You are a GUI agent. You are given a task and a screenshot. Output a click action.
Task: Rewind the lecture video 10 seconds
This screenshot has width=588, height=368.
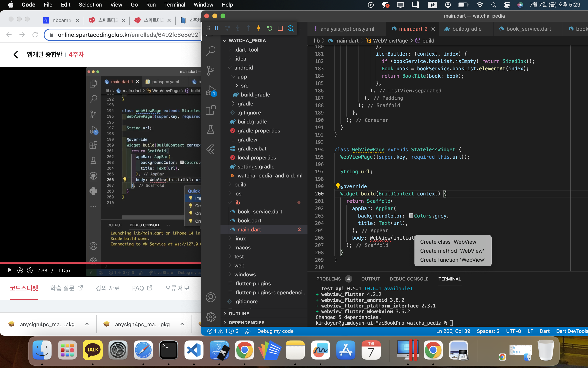(20, 270)
